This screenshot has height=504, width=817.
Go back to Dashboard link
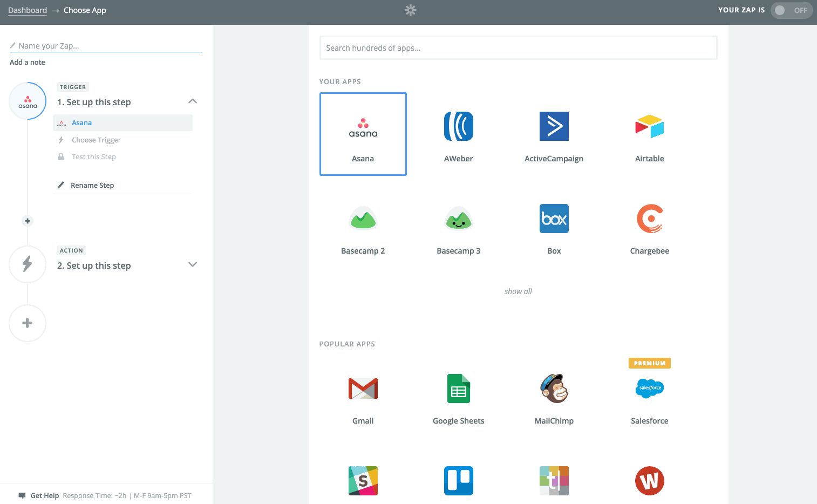click(x=28, y=10)
